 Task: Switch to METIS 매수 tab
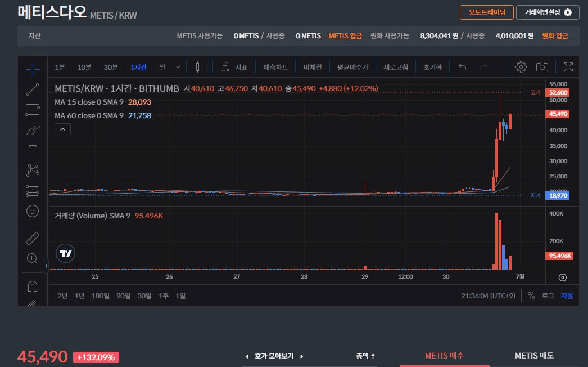[x=445, y=356]
